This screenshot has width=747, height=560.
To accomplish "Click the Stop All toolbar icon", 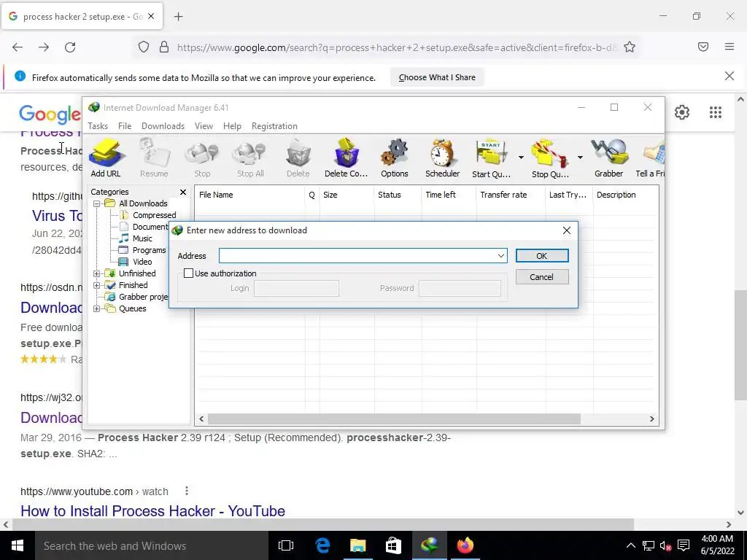I will [x=250, y=158].
